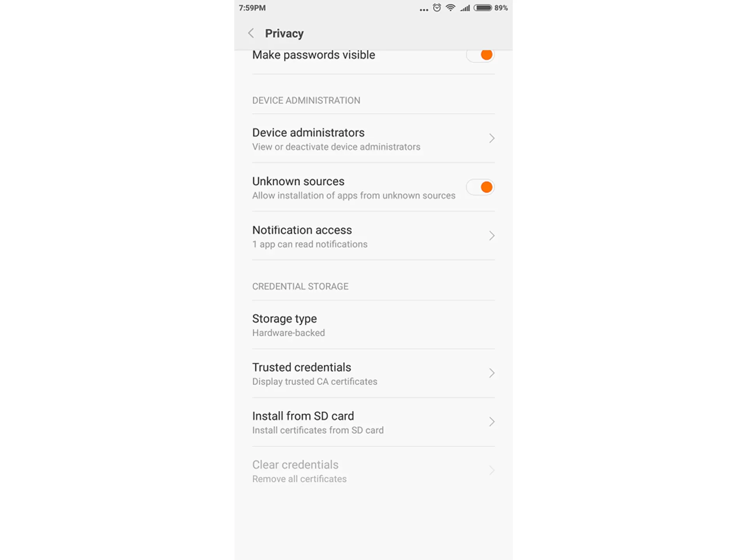Expand Install from SD card chevron
This screenshot has height=560, width=747.
click(492, 421)
